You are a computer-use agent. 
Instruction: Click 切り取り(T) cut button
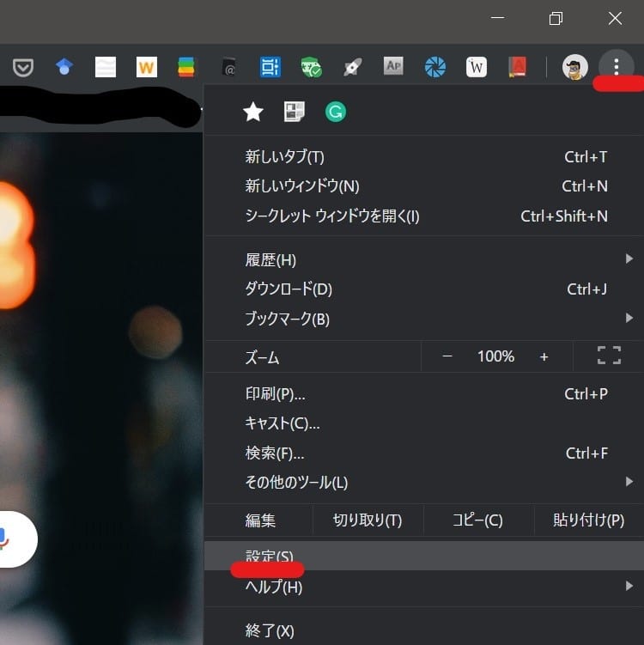click(368, 520)
